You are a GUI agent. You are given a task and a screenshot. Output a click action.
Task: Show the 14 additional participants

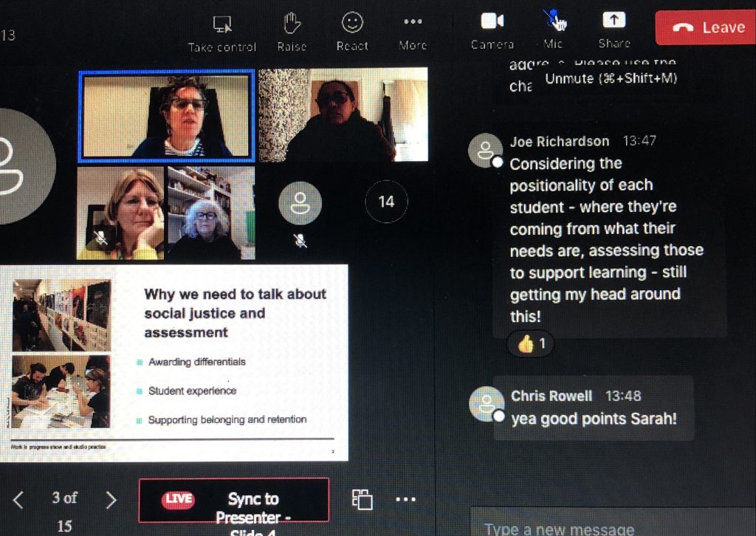click(386, 202)
